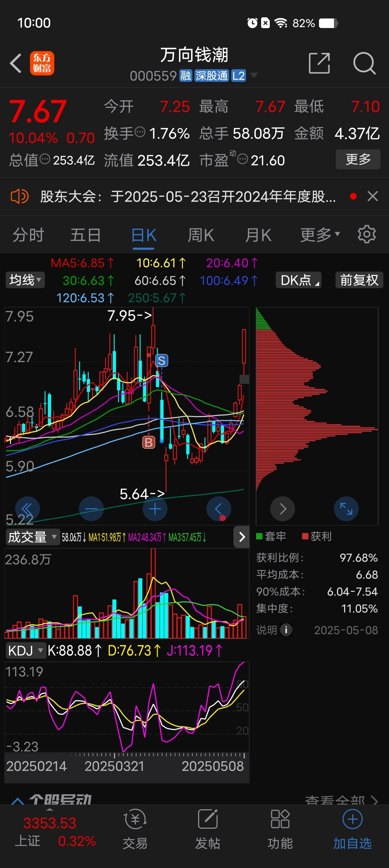Expand the stock code 000559 dropdown arrow

(254, 76)
